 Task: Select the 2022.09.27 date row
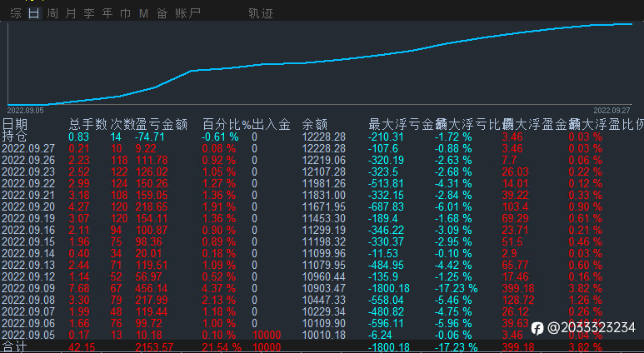28,148
